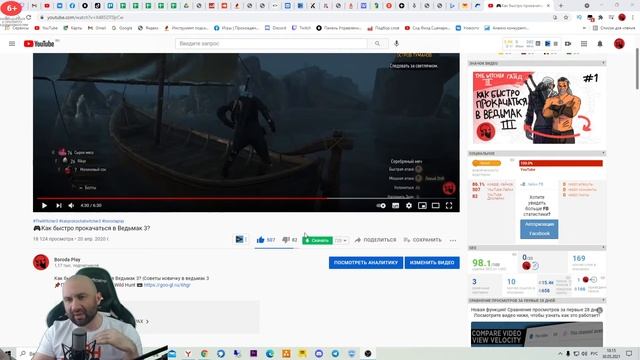Open the download quality dropdown

click(341, 240)
